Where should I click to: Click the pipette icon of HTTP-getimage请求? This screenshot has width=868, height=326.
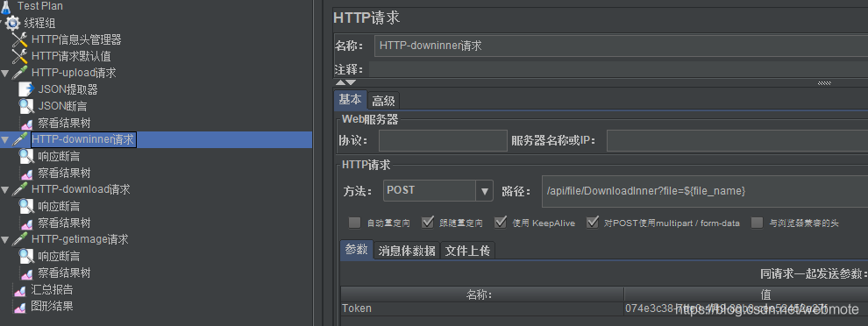click(x=20, y=239)
